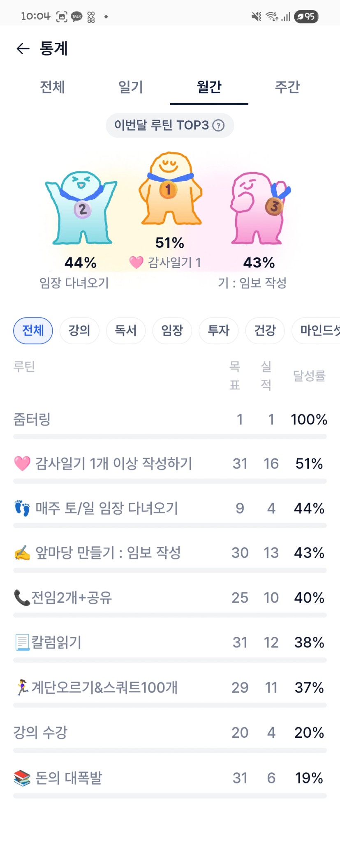Filter routines by 건강 chip
The image size is (340, 868).
(x=265, y=330)
